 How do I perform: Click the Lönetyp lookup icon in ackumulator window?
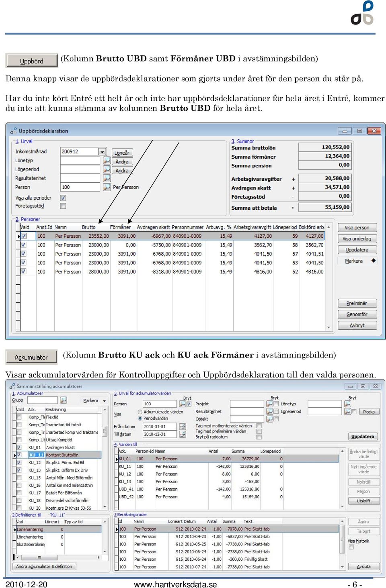[348, 404]
